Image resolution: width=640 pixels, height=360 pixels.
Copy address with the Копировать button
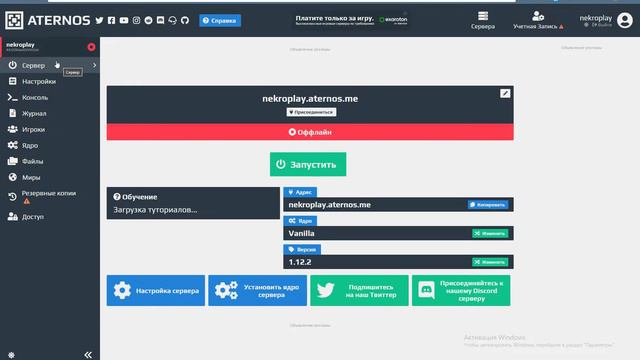(x=488, y=204)
